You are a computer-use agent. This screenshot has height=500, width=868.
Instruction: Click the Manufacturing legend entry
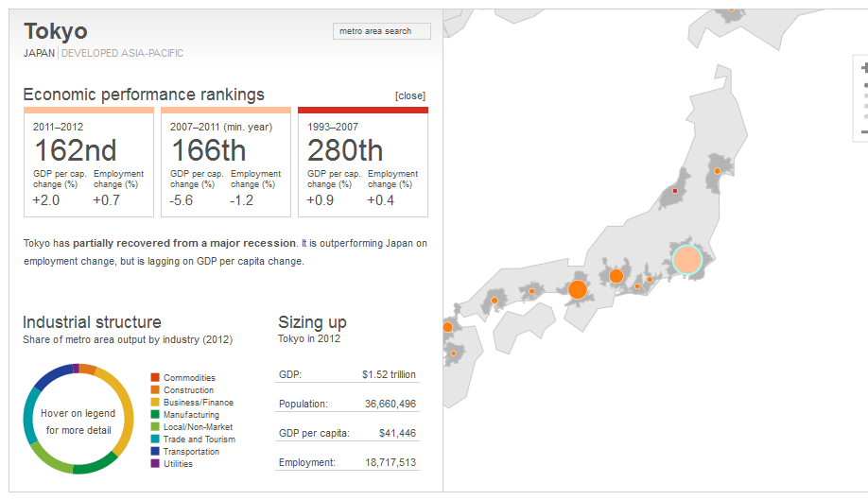(191, 415)
